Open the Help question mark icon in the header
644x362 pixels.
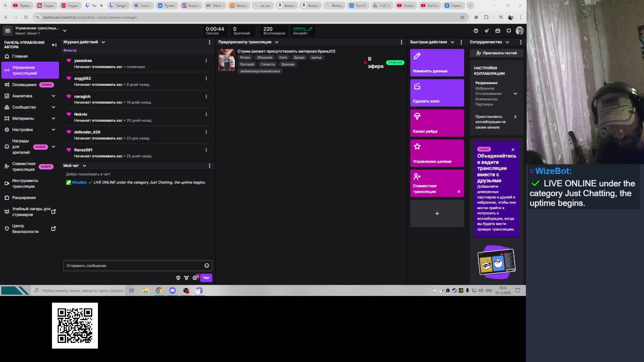coord(476,31)
